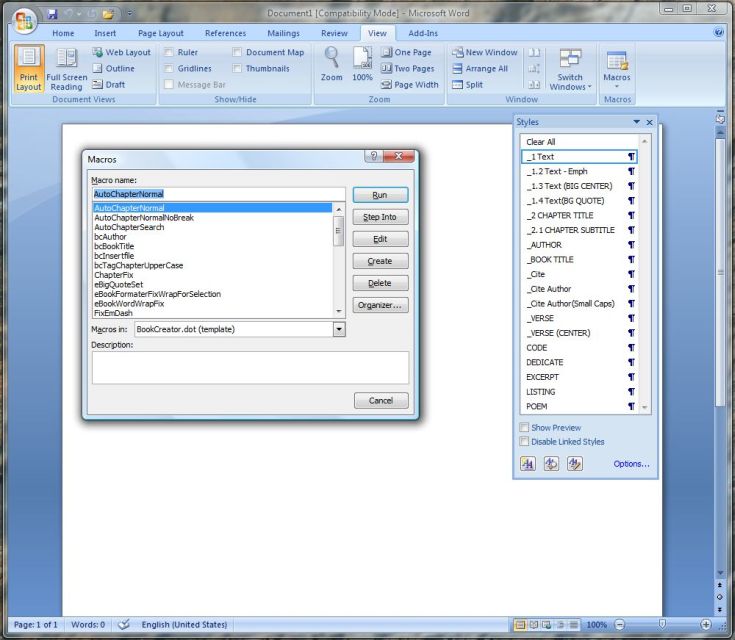
Task: Click the Macro name input field
Action: click(218, 194)
